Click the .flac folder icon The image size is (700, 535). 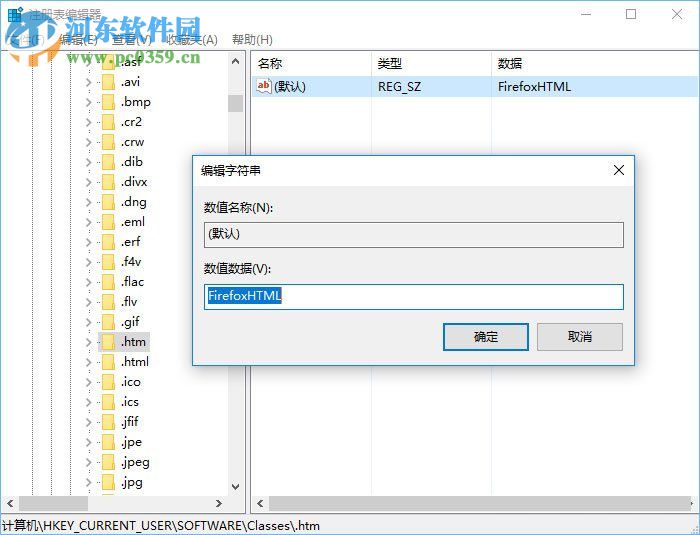108,282
